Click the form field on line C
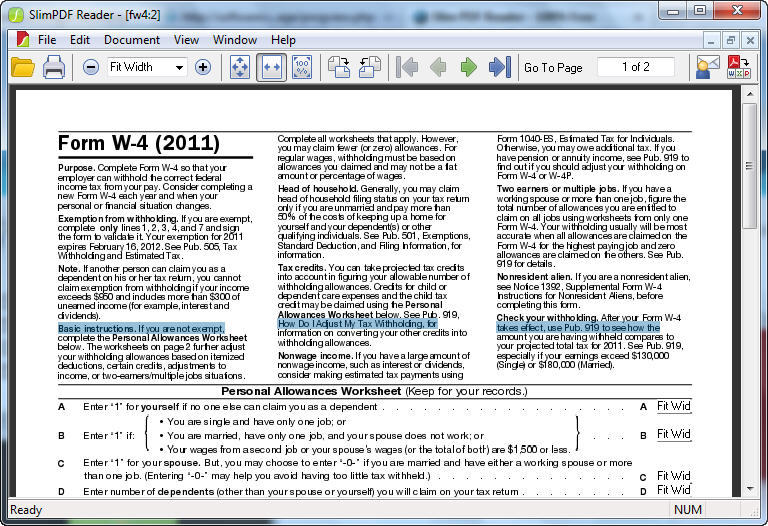Image resolution: width=768 pixels, height=526 pixels. 674,476
